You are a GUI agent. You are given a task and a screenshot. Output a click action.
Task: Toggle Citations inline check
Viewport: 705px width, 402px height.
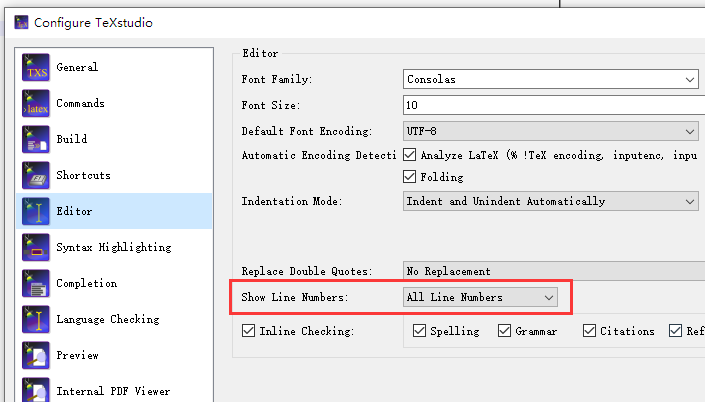click(589, 331)
